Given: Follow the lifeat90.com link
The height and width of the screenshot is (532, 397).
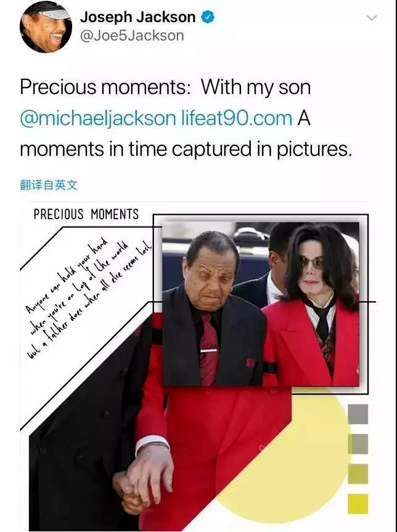Looking at the screenshot, I should 237,118.
